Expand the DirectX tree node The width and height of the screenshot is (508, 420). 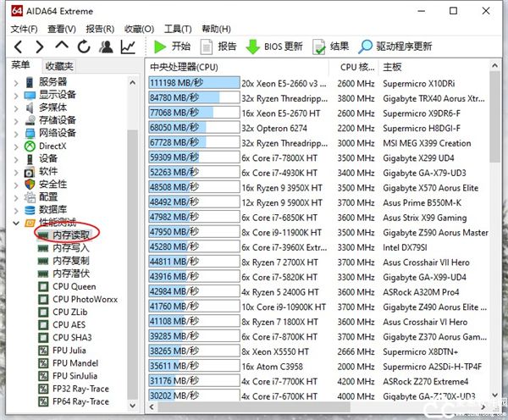click(16, 146)
